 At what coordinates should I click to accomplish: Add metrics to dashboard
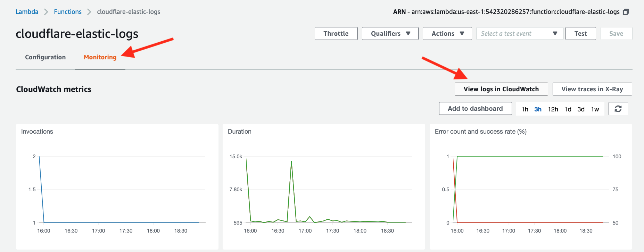475,109
